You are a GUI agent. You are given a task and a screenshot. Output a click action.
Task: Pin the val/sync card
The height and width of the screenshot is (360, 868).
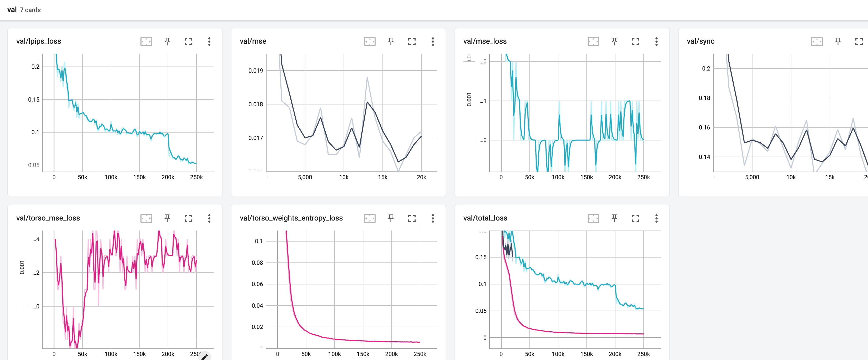838,42
